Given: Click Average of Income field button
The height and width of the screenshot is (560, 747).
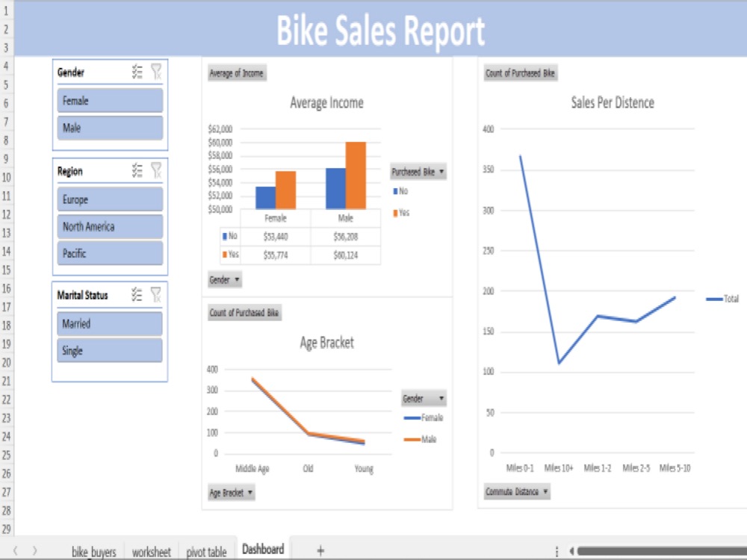Looking at the screenshot, I should [237, 73].
